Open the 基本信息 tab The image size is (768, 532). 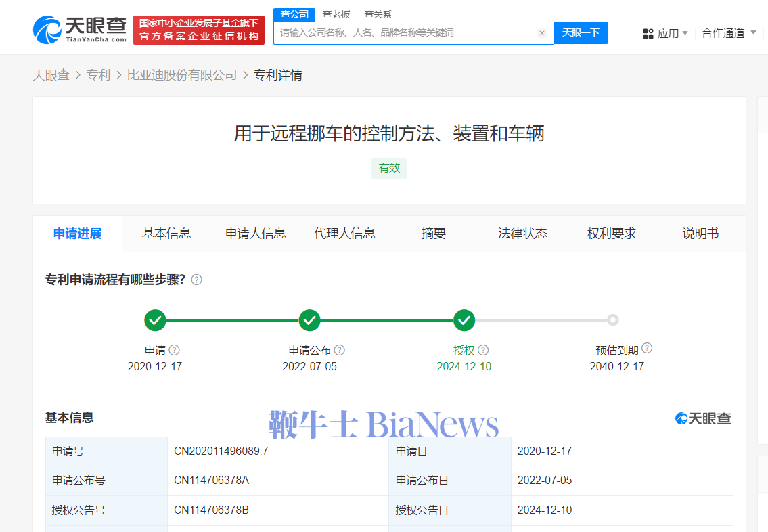pos(166,234)
